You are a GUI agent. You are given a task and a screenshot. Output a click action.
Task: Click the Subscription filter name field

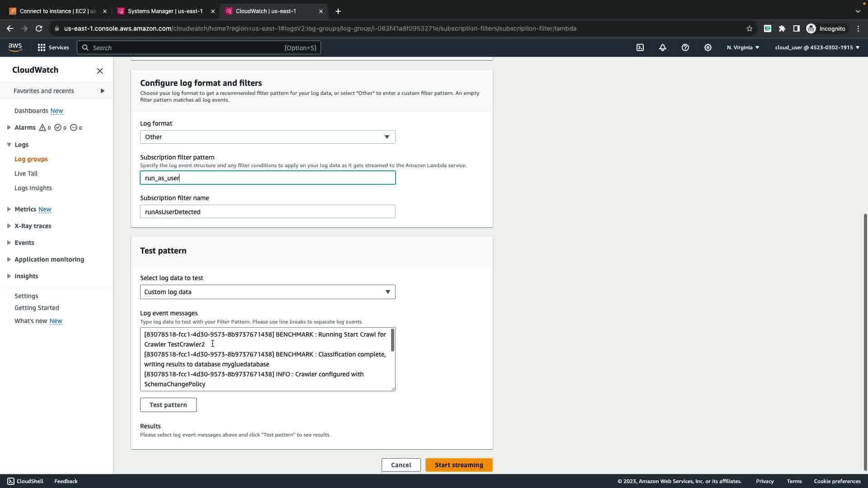pos(268,211)
